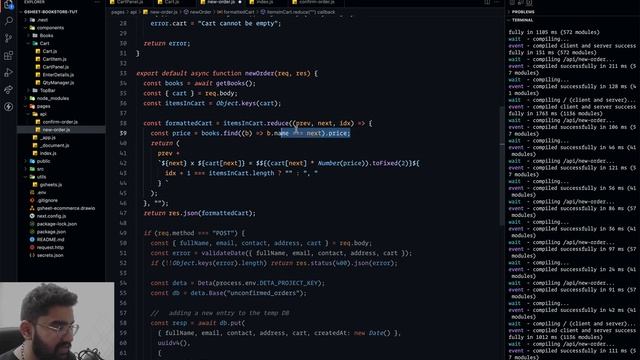
Task: Open confirm-order.js in the explorer tree
Action: (60, 122)
